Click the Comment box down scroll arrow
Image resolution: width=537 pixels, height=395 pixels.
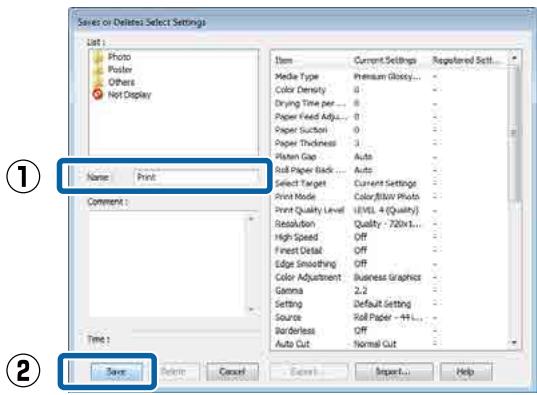[x=252, y=309]
